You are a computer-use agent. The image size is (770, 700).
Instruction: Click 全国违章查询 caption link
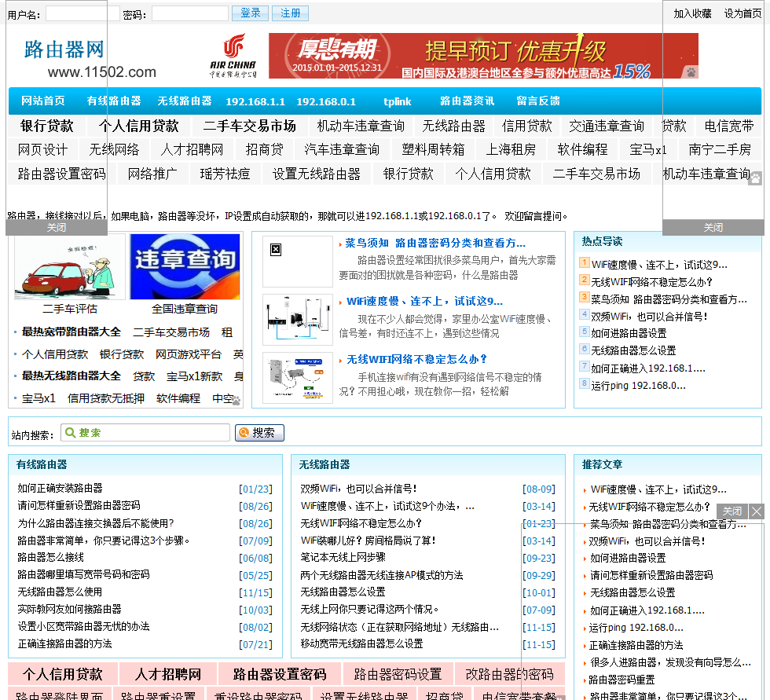click(x=185, y=309)
